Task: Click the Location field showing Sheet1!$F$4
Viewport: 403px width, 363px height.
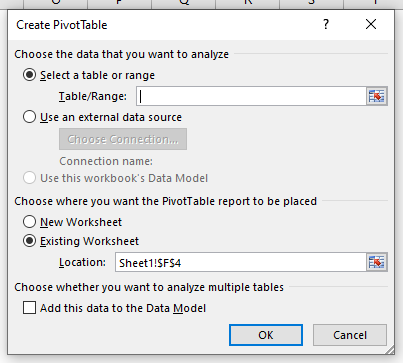Action: point(241,263)
